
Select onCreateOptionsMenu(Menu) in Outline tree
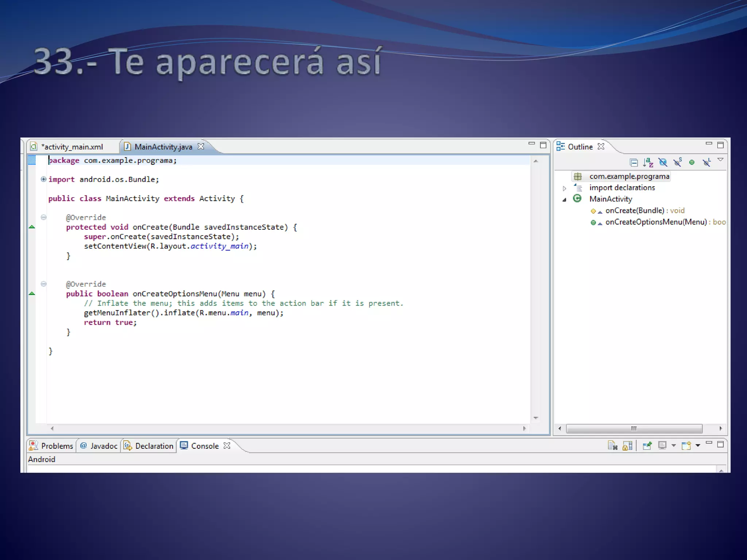[x=656, y=222]
